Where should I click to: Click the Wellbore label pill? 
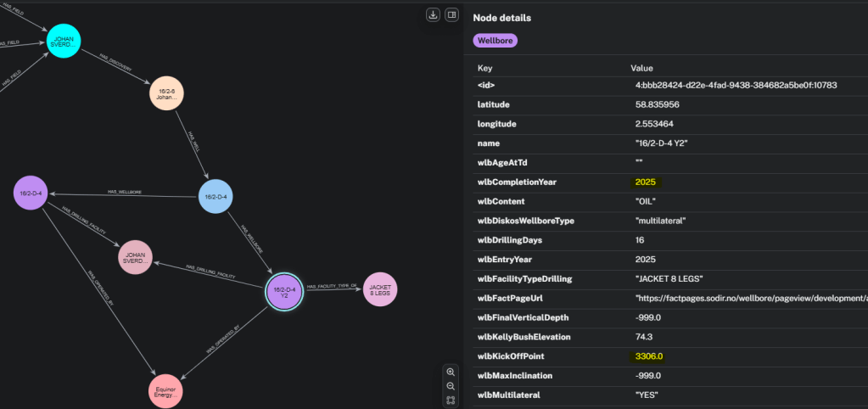coord(495,40)
